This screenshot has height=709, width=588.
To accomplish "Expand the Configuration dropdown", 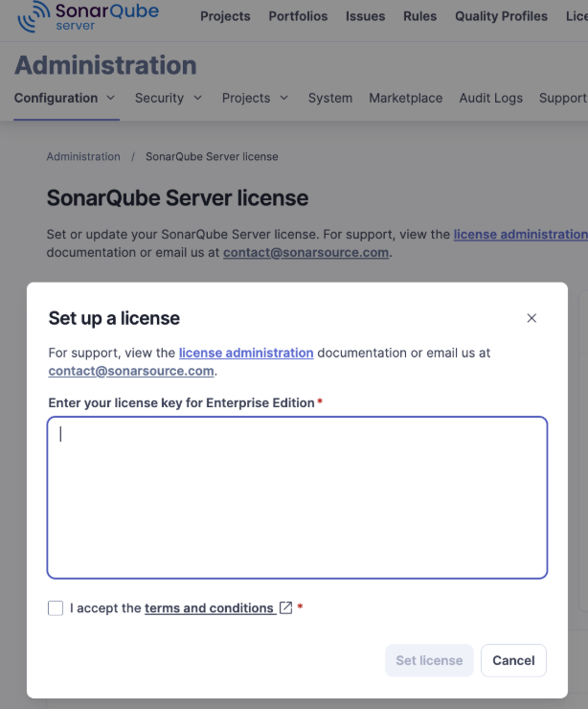I will pyautogui.click(x=65, y=98).
